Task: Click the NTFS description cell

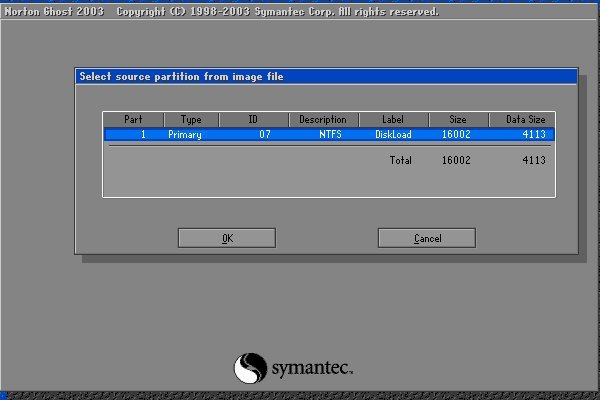Action: (x=330, y=134)
